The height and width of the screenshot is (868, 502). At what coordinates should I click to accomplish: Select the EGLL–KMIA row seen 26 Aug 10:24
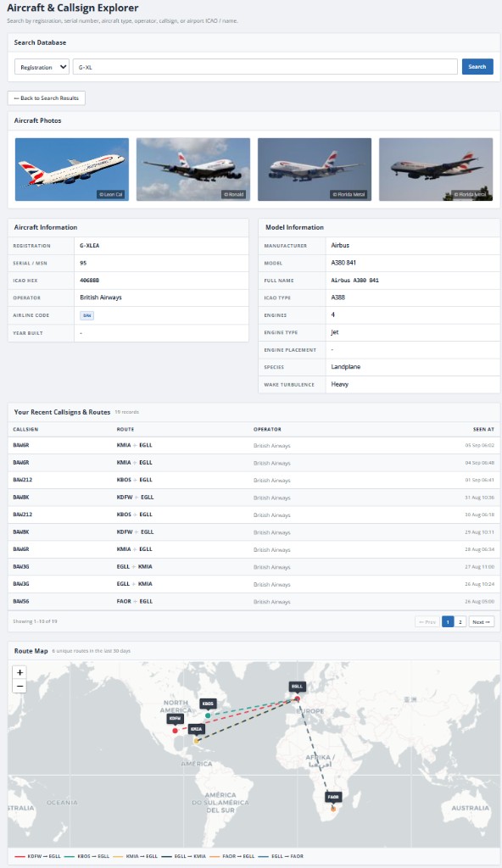click(x=254, y=584)
